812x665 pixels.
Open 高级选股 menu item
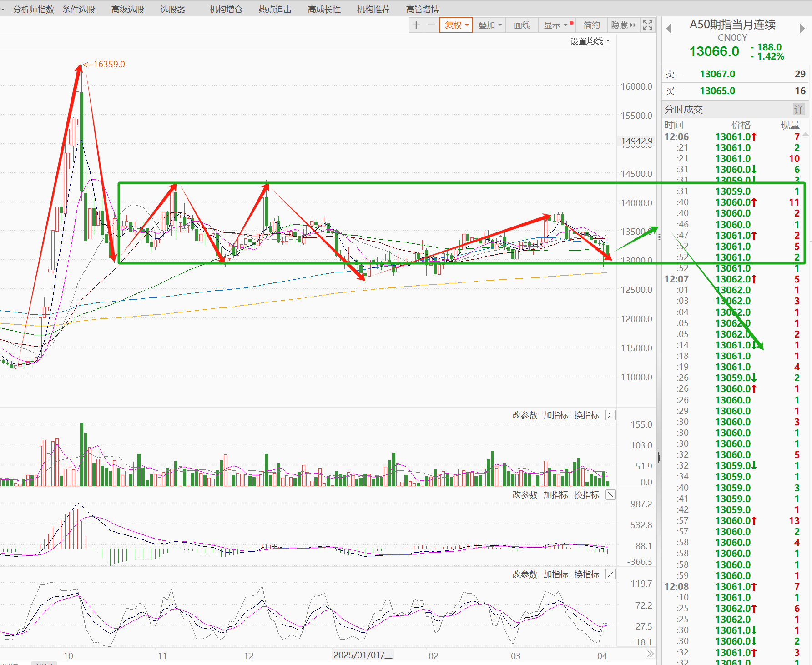pos(128,10)
